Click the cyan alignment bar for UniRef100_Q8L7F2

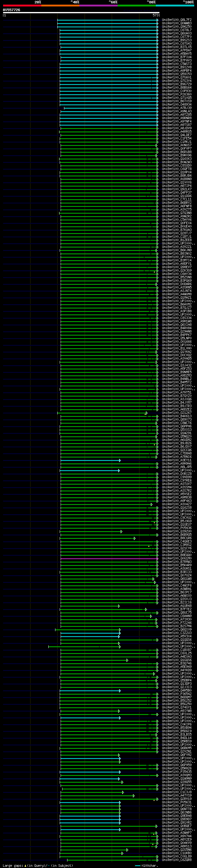(108, 20)
